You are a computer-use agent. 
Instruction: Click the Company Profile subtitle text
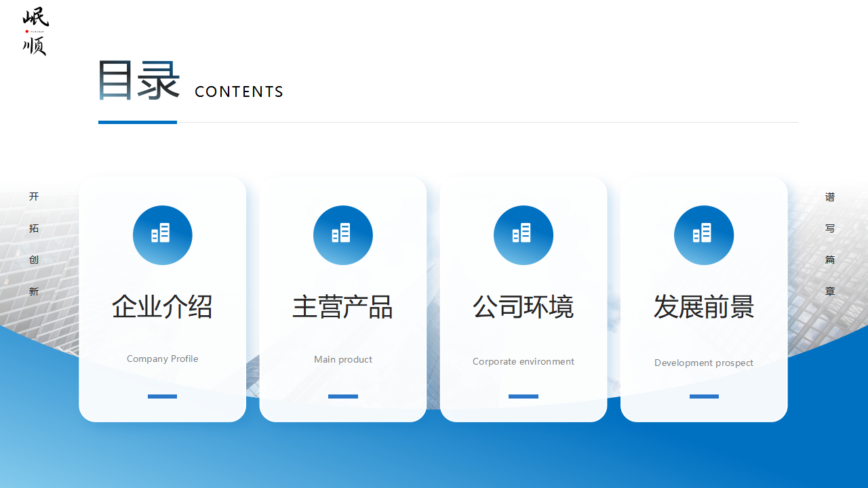coord(162,359)
